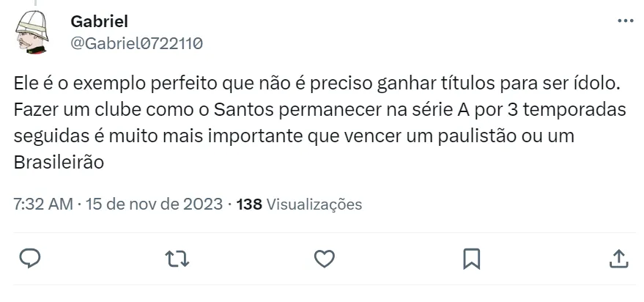Like the tweet with the heart icon
This screenshot has width=644, height=302.
point(324,258)
